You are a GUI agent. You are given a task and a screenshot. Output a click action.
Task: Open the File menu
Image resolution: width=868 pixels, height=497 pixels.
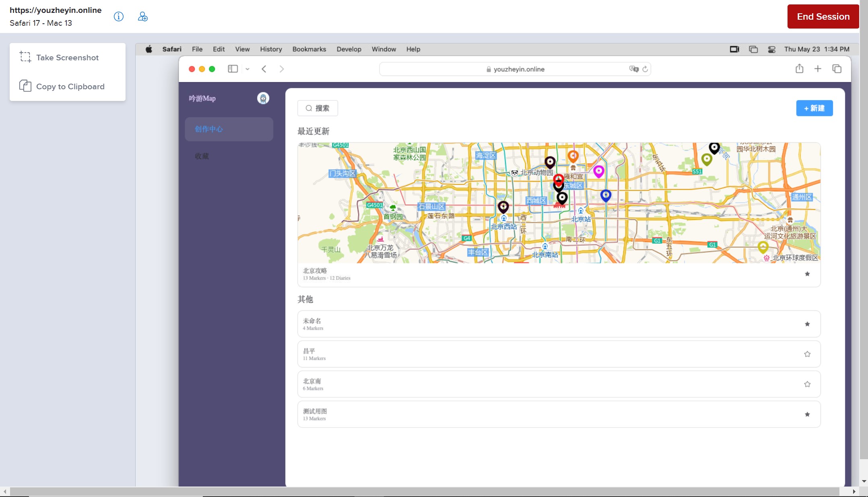(x=197, y=49)
